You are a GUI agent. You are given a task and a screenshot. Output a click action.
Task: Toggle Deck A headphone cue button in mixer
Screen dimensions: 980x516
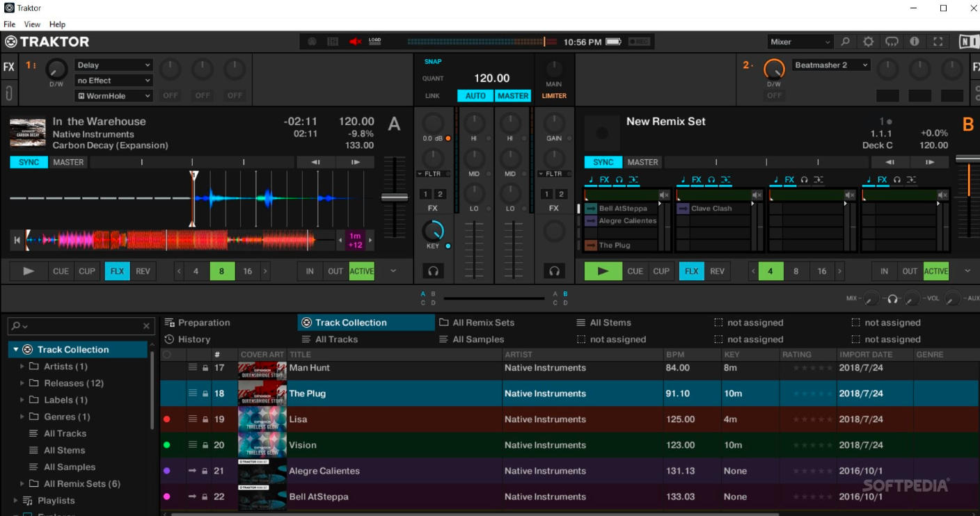(x=433, y=271)
